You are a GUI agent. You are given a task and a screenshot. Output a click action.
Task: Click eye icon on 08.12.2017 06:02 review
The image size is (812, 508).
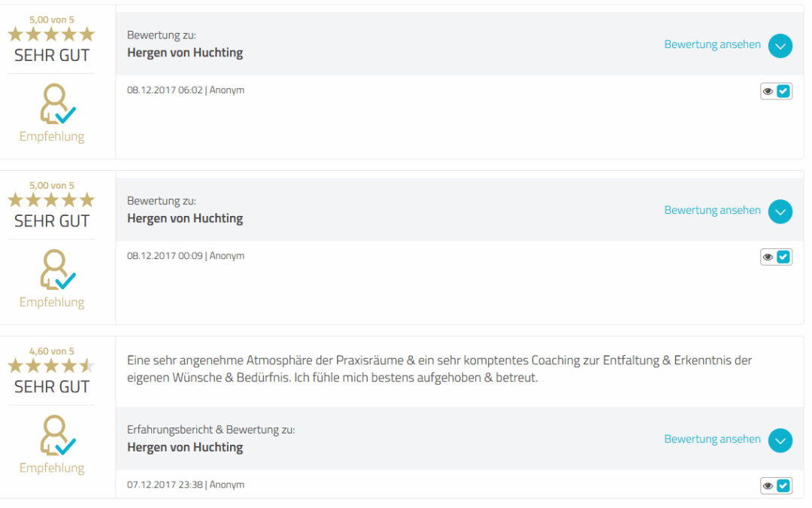[x=768, y=91]
